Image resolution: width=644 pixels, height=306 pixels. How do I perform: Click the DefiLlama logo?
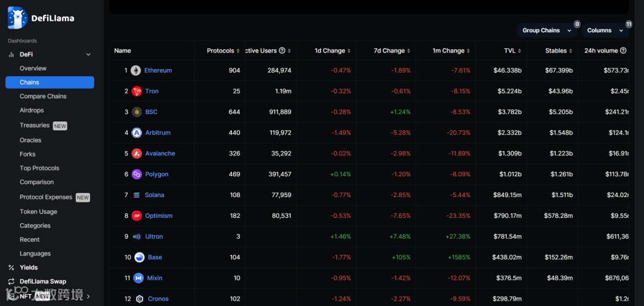click(x=41, y=18)
